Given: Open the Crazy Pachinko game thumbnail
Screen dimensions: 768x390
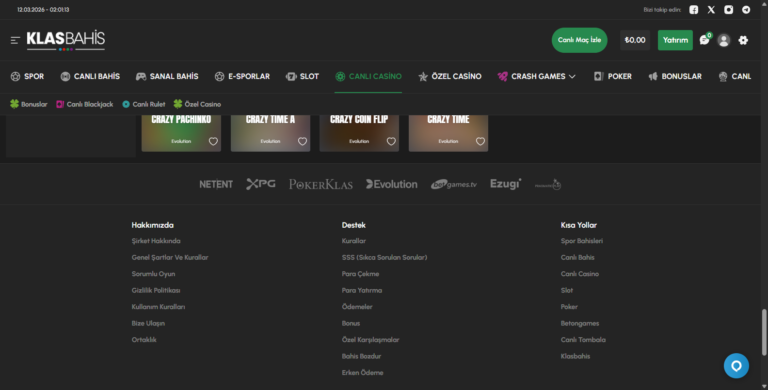Looking at the screenshot, I should 181,133.
